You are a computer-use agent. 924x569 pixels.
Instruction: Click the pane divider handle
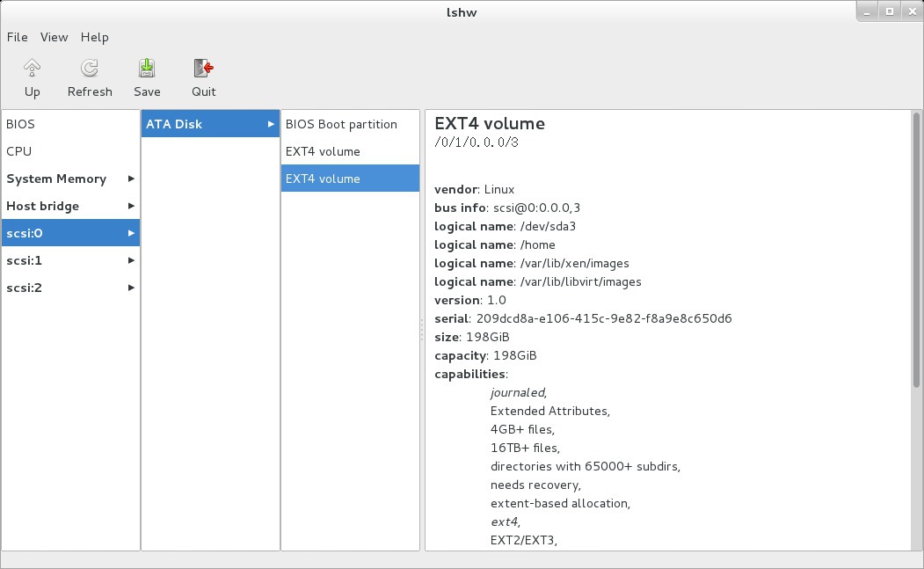[422, 330]
